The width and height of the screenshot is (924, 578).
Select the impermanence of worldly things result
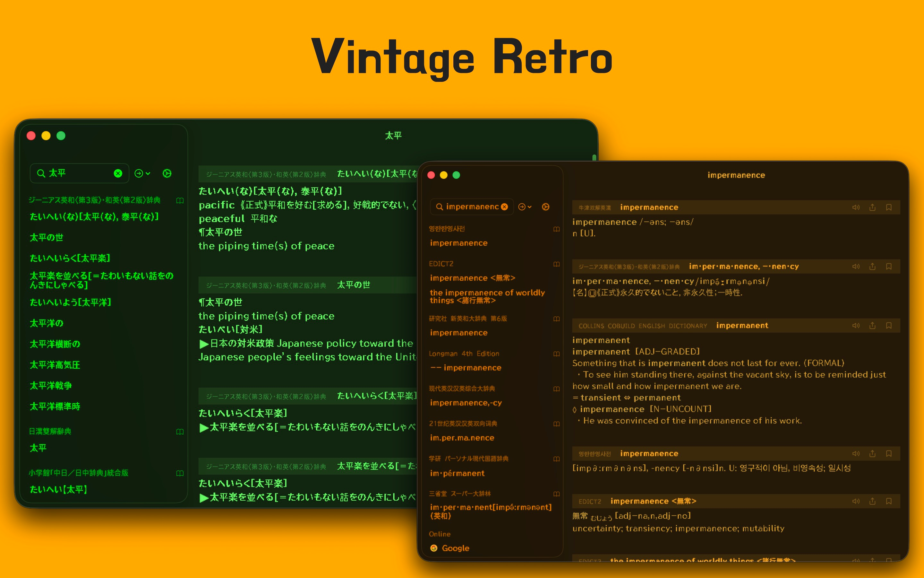[x=487, y=296]
